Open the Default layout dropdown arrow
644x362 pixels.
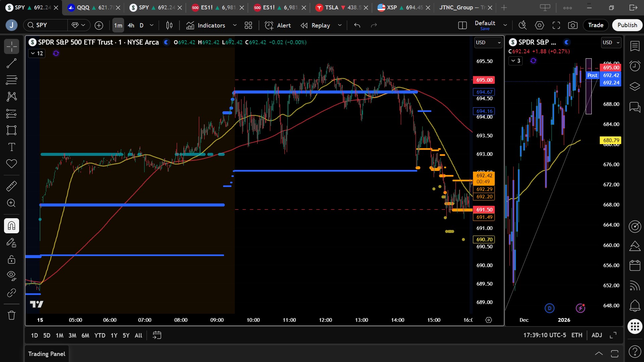(x=505, y=25)
